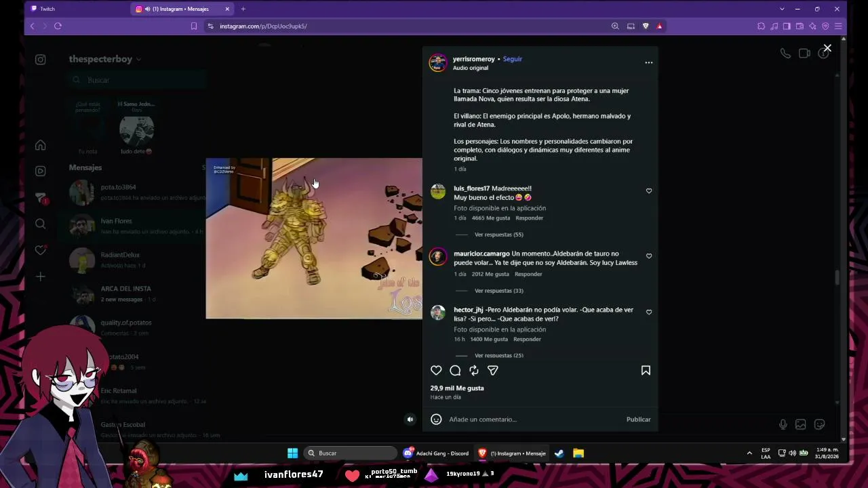Open the comment bubble icon under post
Viewport: 868px width, 488px height.
pyautogui.click(x=455, y=370)
